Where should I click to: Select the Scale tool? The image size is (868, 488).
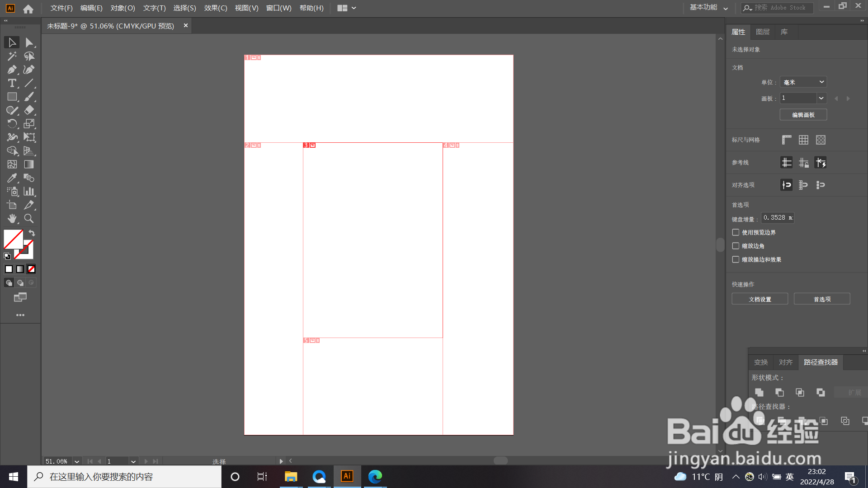pyautogui.click(x=29, y=124)
